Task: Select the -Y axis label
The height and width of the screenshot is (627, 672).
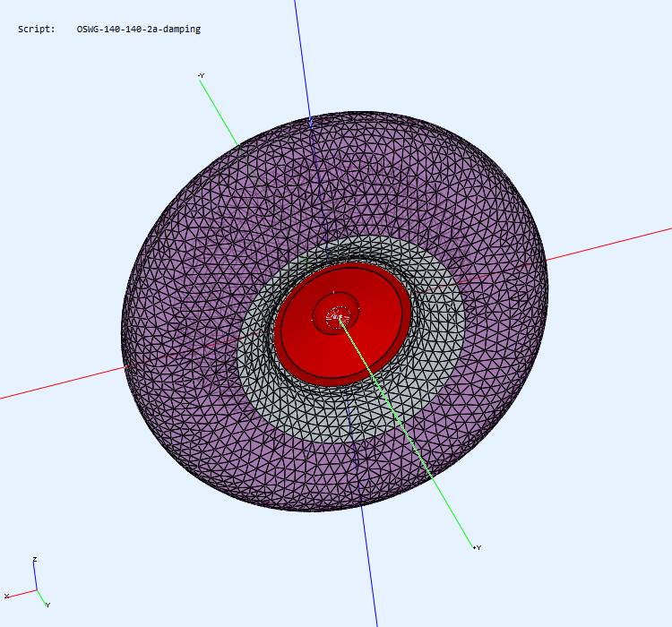Action: [201, 75]
